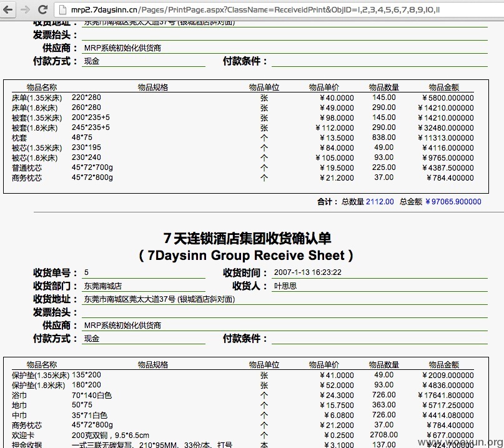Select spec value 70*140白色
Screen dimensions: 504x448
click(x=92, y=395)
